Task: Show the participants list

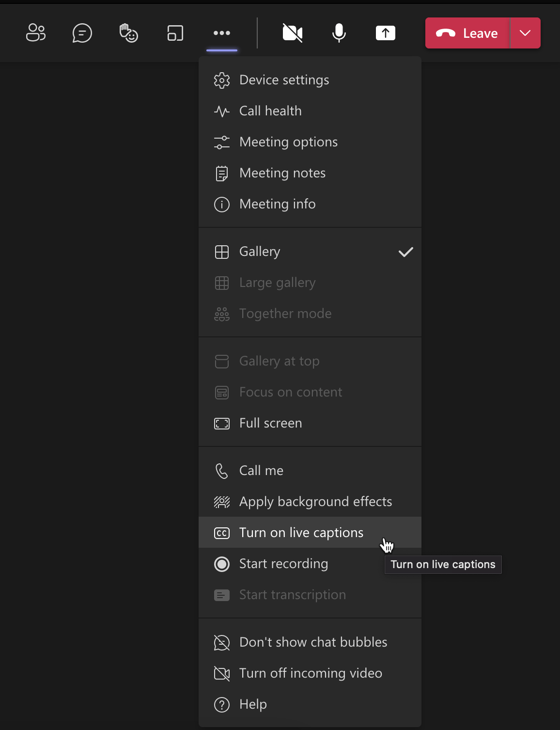Action: [x=35, y=33]
